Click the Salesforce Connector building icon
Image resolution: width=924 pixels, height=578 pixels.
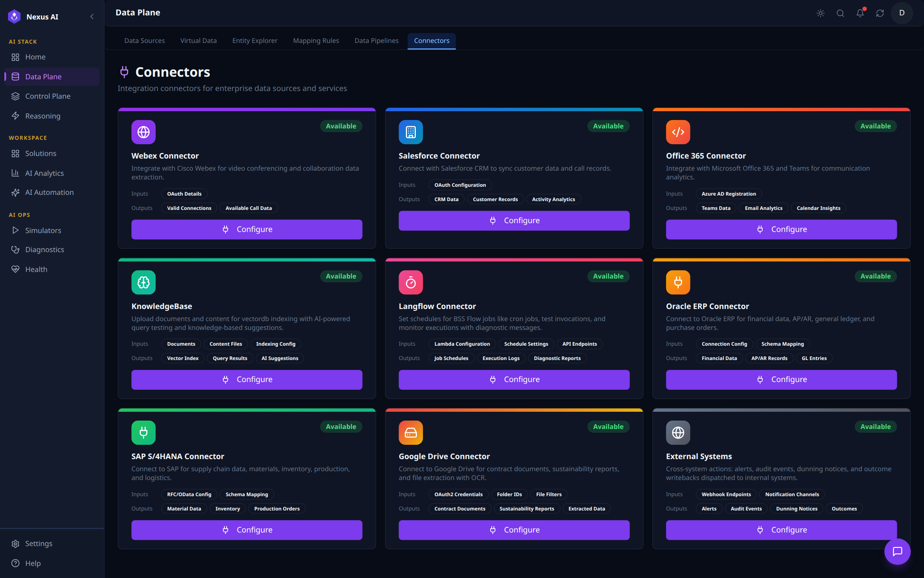(x=411, y=132)
